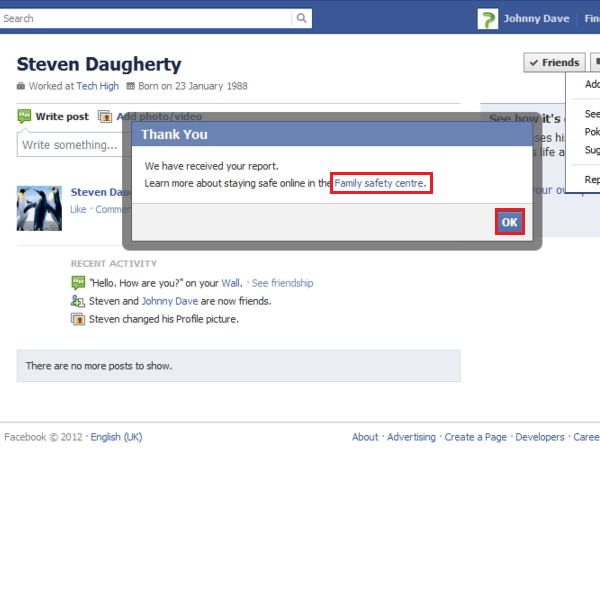
Task: Click the Write post speech bubble icon
Action: click(x=24, y=116)
